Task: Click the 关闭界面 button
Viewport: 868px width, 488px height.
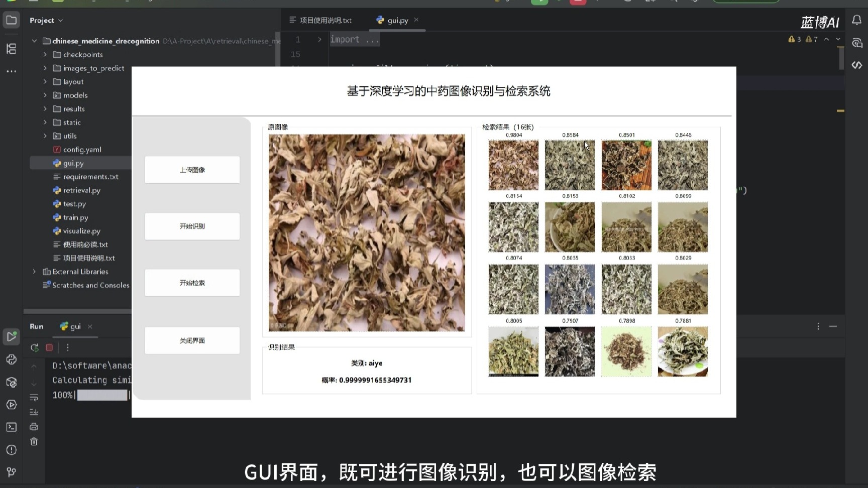Action: tap(192, 340)
